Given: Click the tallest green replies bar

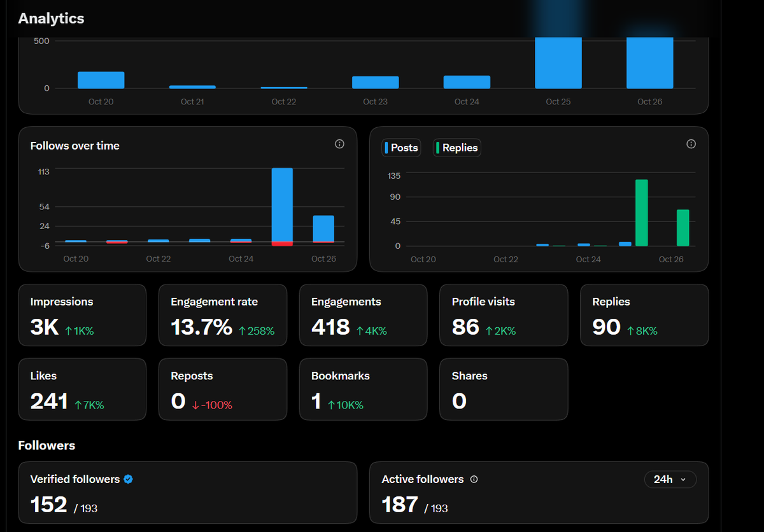Looking at the screenshot, I should click(642, 213).
